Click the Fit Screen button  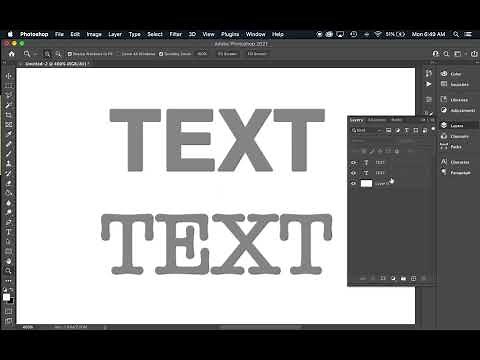(227, 54)
